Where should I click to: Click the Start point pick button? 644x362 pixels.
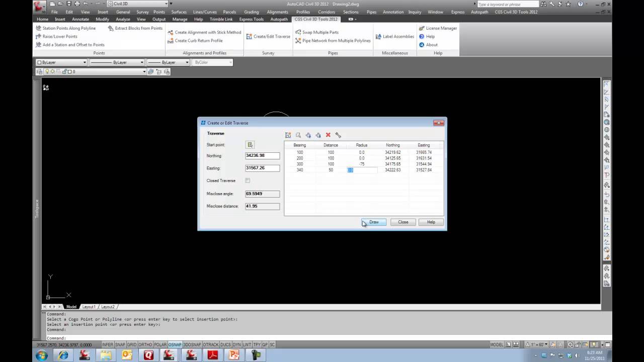pyautogui.click(x=250, y=145)
